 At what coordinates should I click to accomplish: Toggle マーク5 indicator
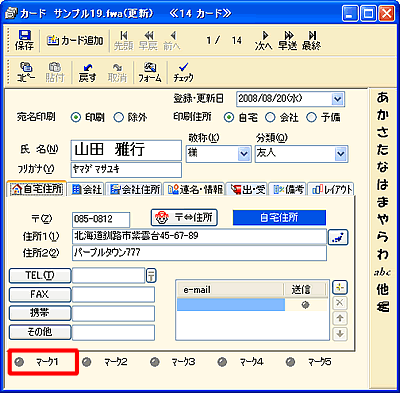(290, 362)
